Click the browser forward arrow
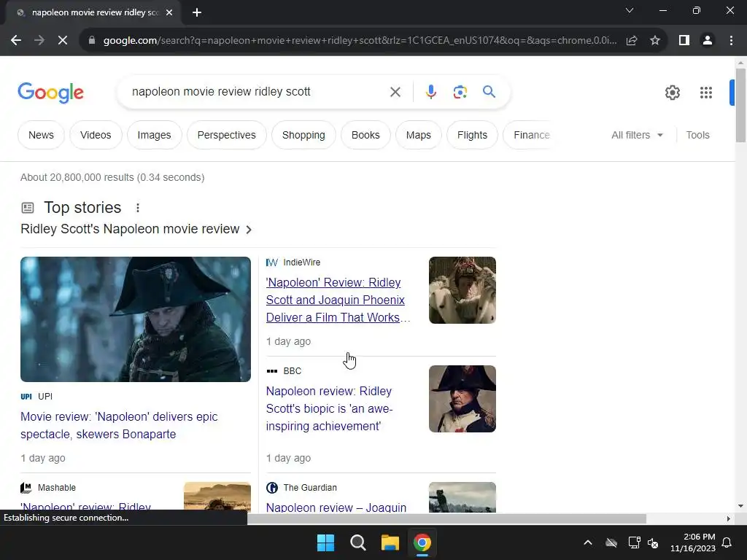Image resolution: width=747 pixels, height=560 pixels. coord(39,41)
